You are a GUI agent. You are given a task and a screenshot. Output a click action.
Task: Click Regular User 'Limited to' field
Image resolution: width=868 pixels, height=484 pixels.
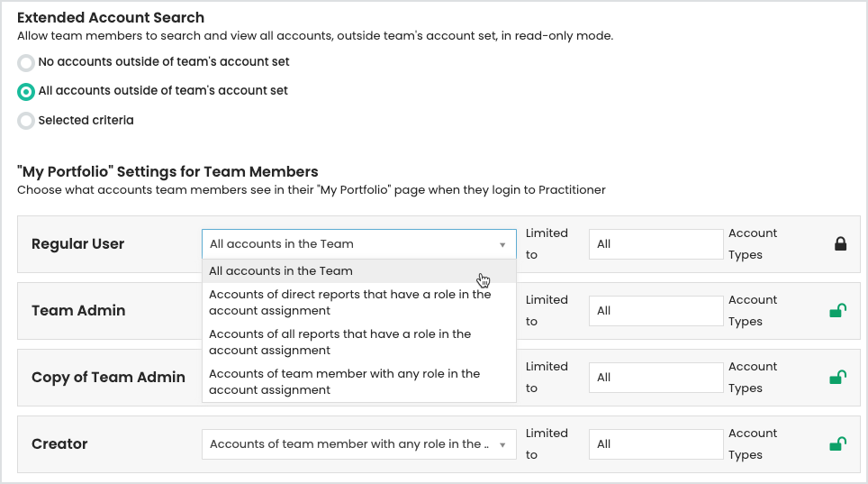(x=656, y=244)
